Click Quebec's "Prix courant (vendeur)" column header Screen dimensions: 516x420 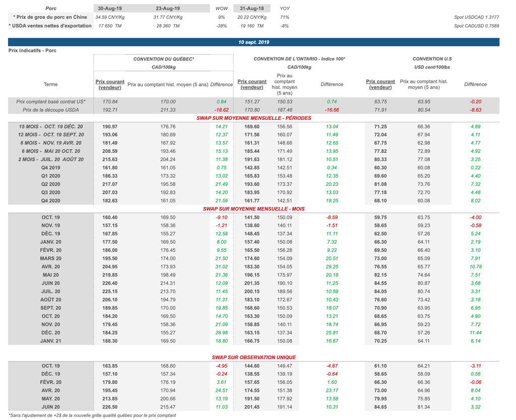coord(110,84)
